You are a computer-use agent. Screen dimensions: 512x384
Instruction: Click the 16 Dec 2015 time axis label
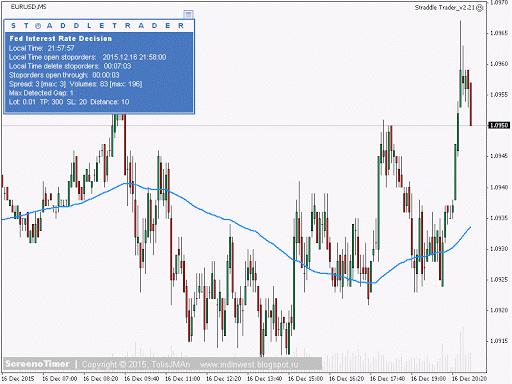(x=18, y=379)
